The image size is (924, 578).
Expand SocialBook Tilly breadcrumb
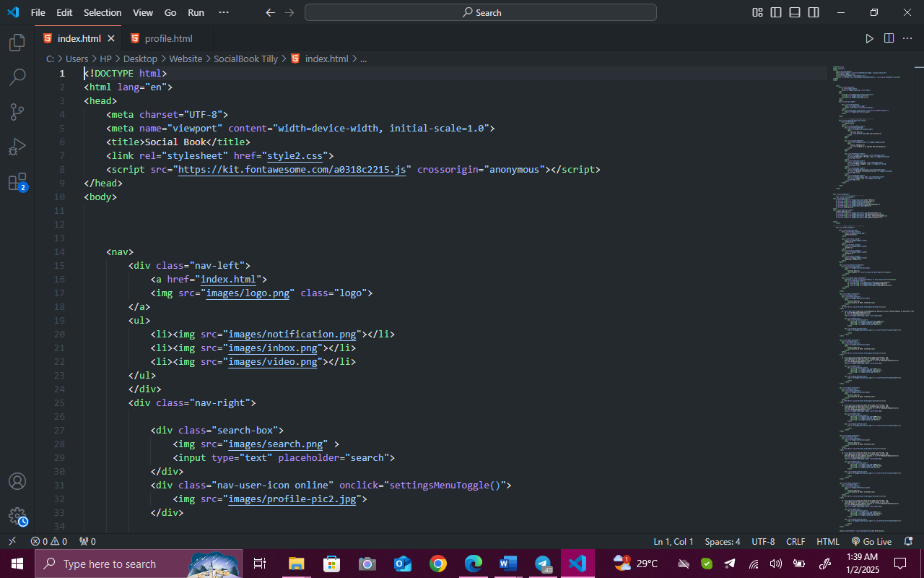click(x=245, y=59)
